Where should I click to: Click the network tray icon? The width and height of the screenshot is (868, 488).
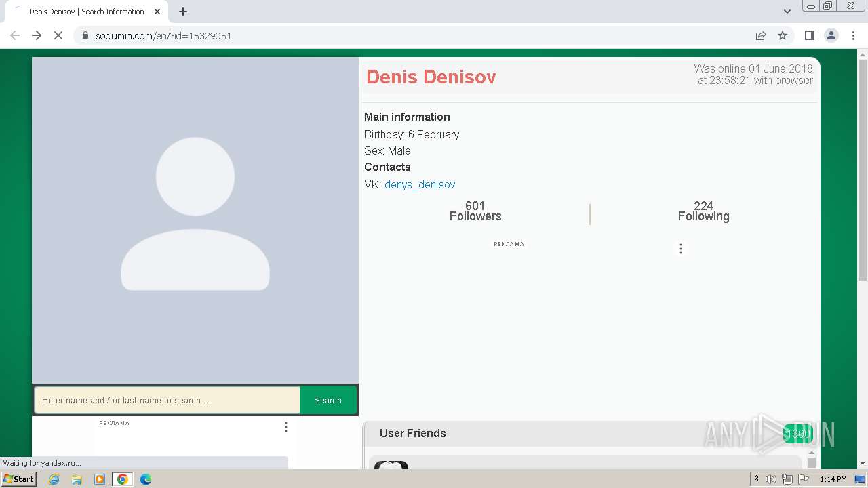[x=787, y=479]
